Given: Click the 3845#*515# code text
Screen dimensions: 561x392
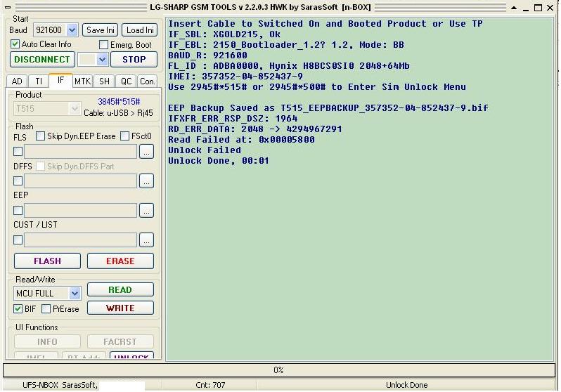Looking at the screenshot, I should 119,102.
